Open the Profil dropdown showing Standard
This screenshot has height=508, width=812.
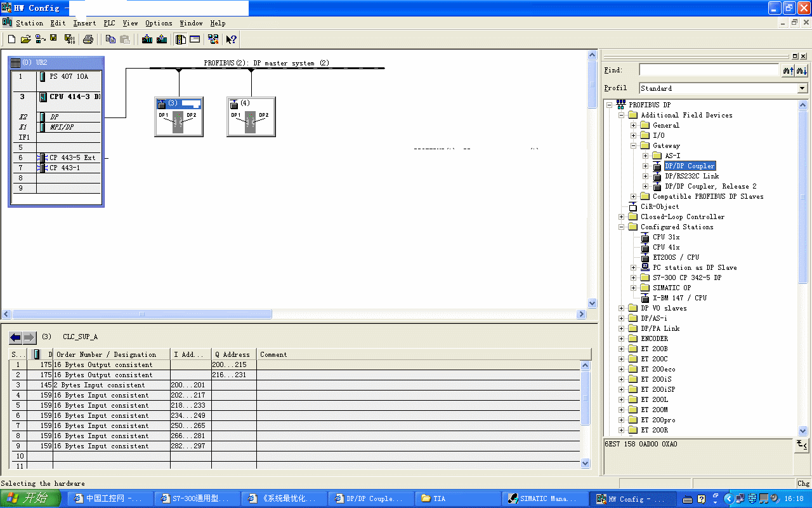pyautogui.click(x=802, y=88)
